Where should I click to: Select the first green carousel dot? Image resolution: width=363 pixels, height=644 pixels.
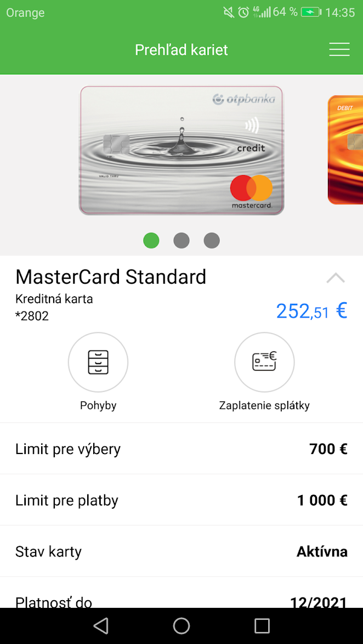tap(151, 240)
